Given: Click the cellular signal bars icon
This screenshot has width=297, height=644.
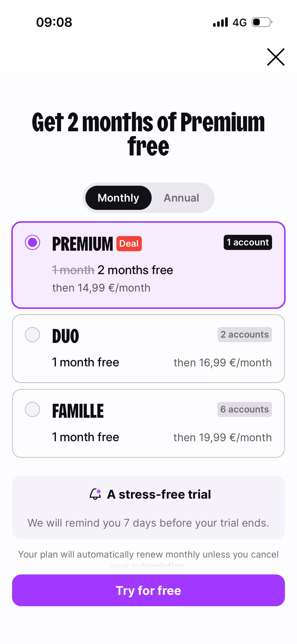Looking at the screenshot, I should pos(220,22).
